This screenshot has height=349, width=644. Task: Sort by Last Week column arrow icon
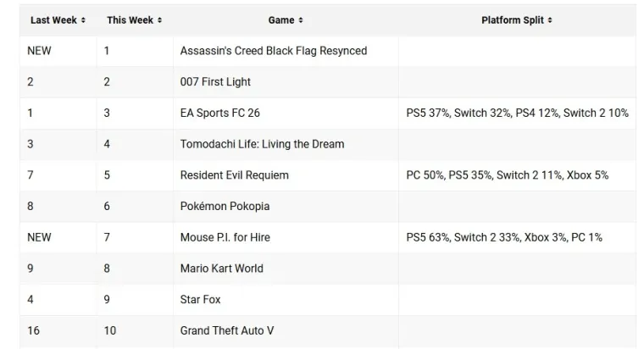tap(83, 20)
